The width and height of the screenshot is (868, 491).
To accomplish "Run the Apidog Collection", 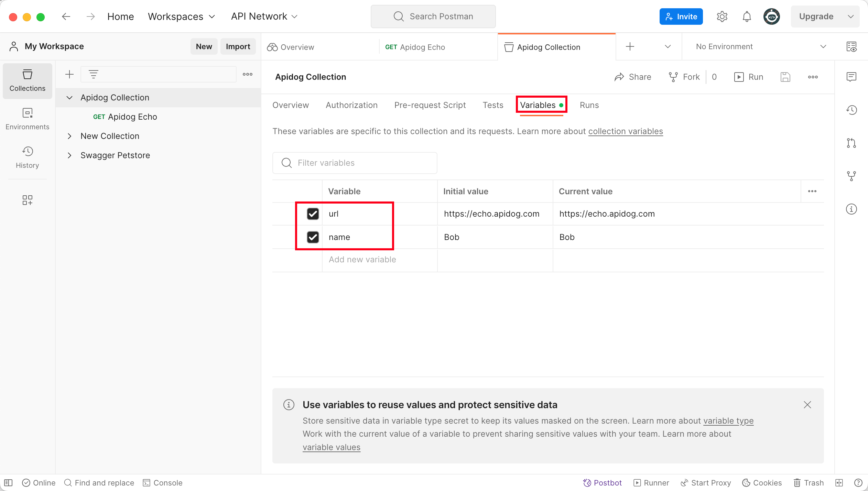I will pyautogui.click(x=748, y=77).
